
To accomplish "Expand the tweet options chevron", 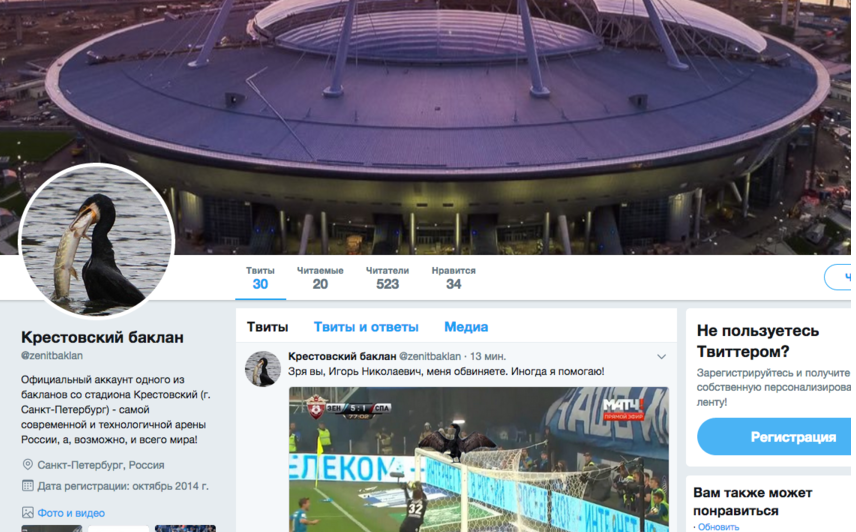I will pyautogui.click(x=661, y=357).
